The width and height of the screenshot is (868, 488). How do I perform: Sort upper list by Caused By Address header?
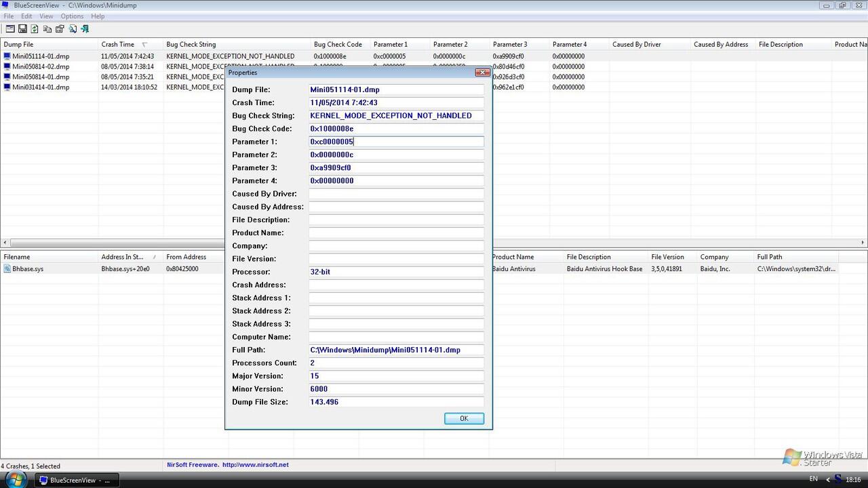(723, 45)
